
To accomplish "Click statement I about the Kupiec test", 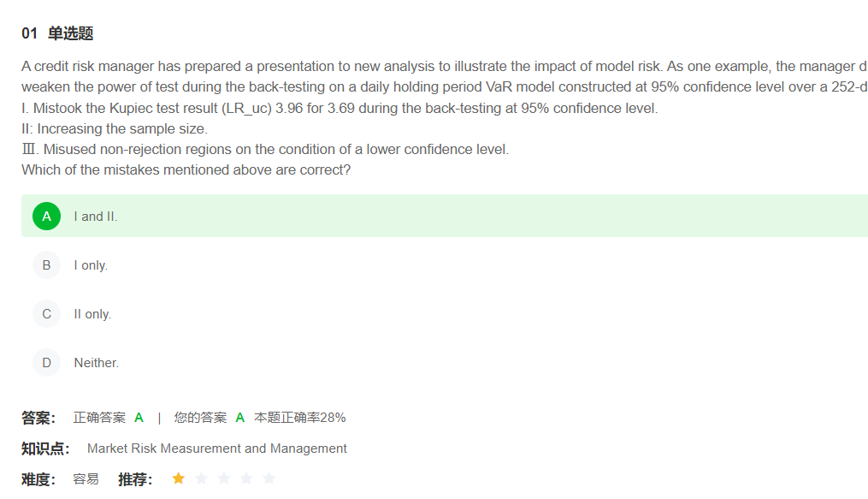I will 340,108.
